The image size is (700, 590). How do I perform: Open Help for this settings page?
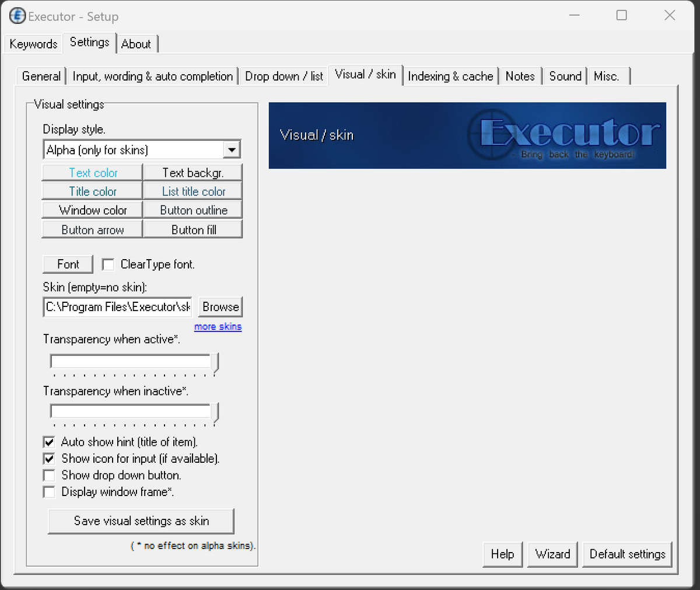click(502, 554)
